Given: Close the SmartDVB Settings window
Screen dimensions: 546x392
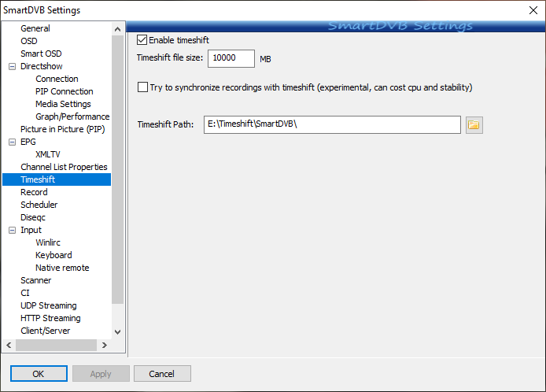Looking at the screenshot, I should [533, 10].
